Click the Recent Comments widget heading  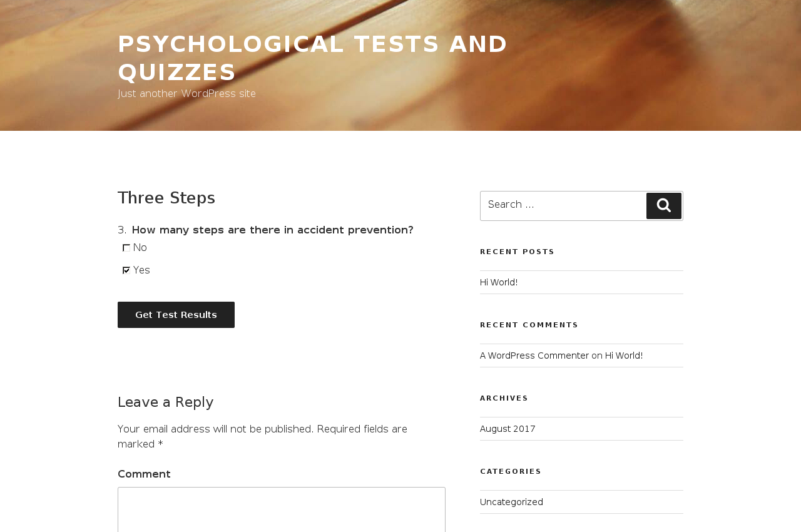(529, 325)
